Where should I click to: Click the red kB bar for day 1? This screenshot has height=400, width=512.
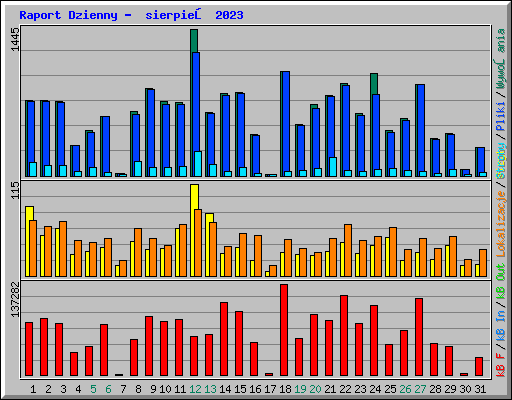point(29,349)
